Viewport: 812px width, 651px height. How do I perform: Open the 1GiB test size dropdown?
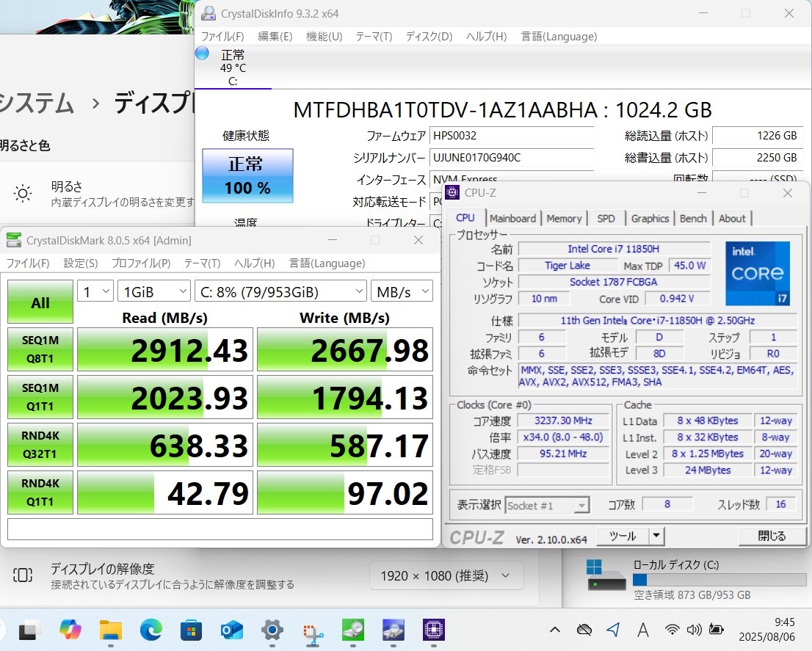pos(153,291)
